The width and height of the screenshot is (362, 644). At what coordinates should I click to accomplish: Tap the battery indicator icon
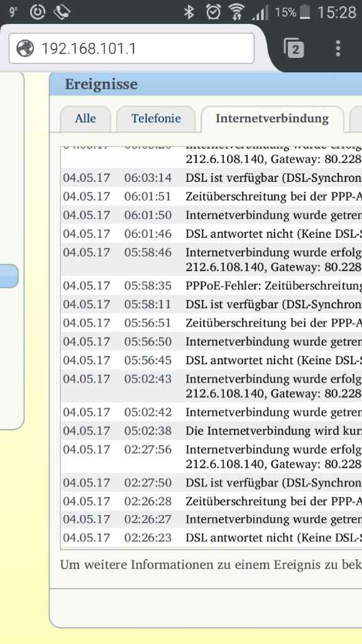tap(305, 12)
